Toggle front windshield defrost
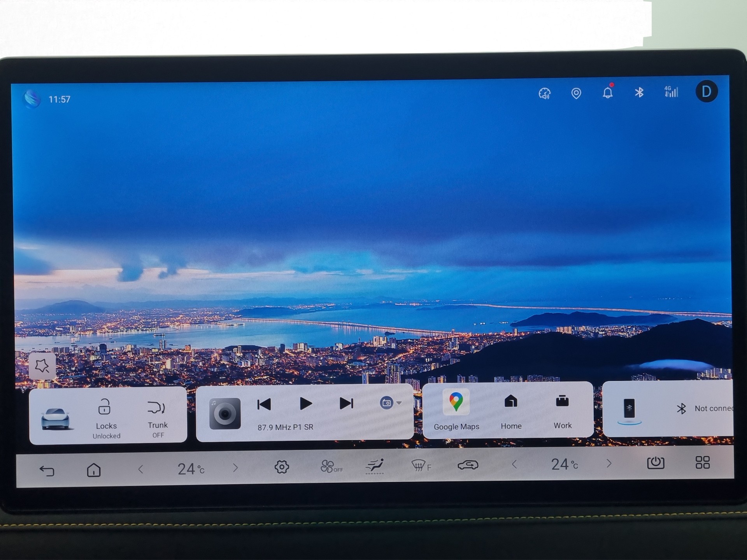Image resolution: width=747 pixels, height=560 pixels. [x=421, y=465]
